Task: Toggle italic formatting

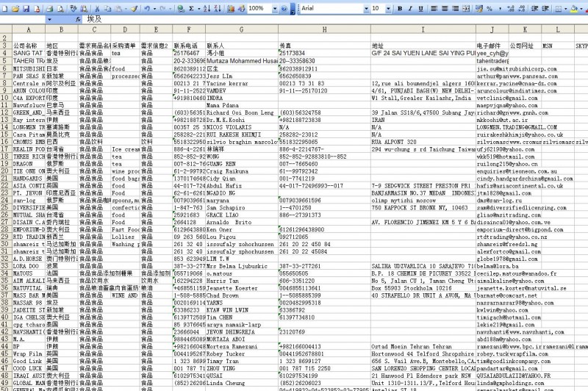Action: (410, 9)
